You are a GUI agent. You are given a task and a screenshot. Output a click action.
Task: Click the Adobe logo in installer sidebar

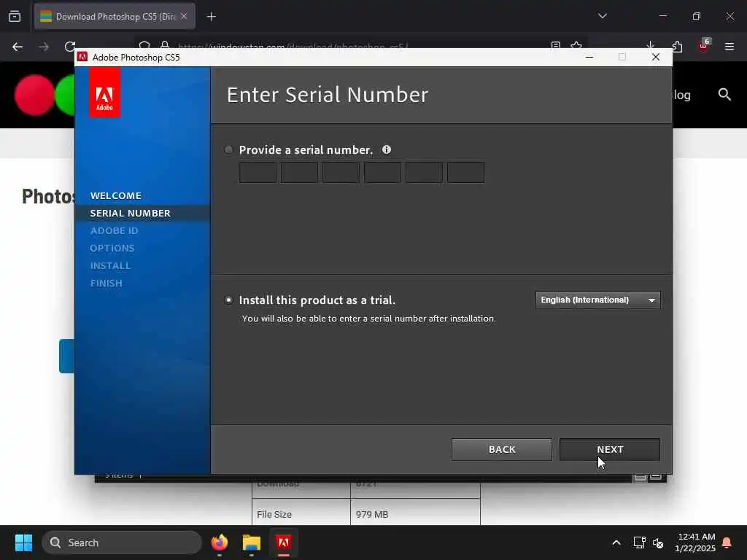pos(104,93)
